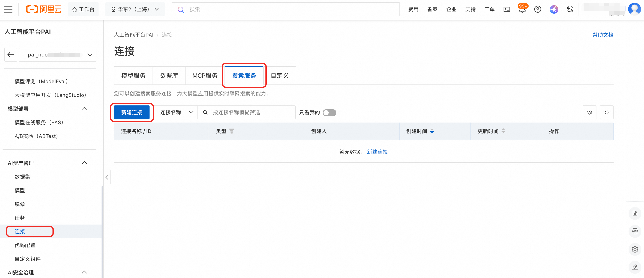Sort by 创建时间 column
This screenshot has height=278, width=644.
432,131
